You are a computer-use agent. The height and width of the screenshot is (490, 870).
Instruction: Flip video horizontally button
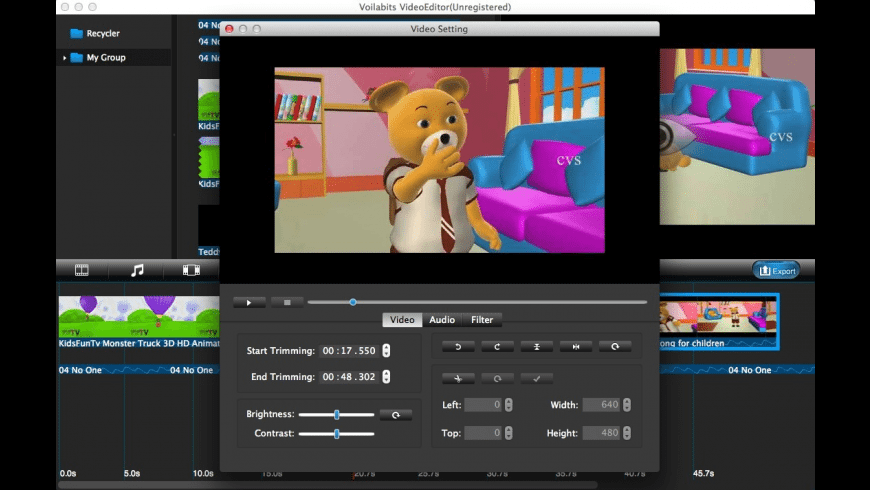[x=576, y=346]
